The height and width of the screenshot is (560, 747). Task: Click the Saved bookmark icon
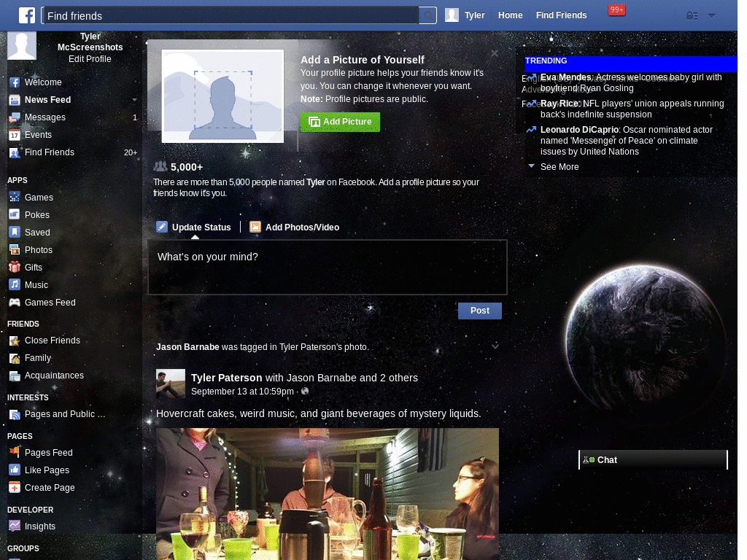pyautogui.click(x=15, y=233)
